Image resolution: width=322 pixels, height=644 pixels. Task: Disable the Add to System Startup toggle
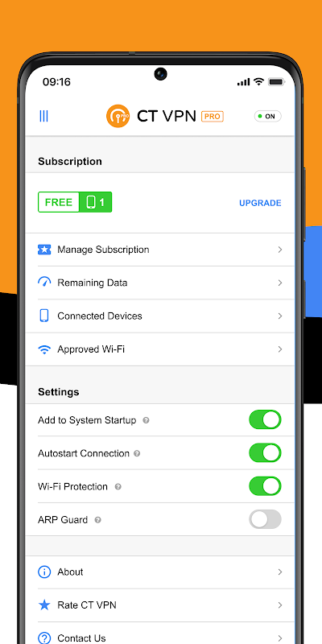tap(265, 419)
